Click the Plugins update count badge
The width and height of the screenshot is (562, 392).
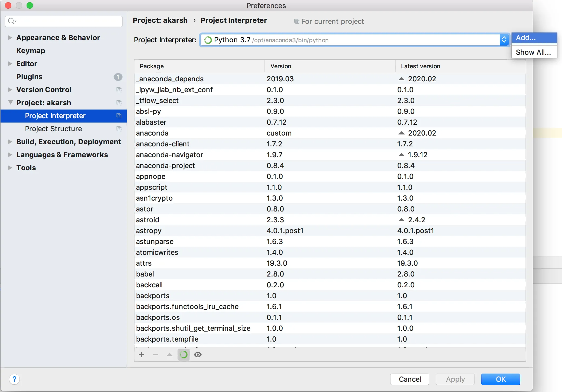pyautogui.click(x=118, y=77)
